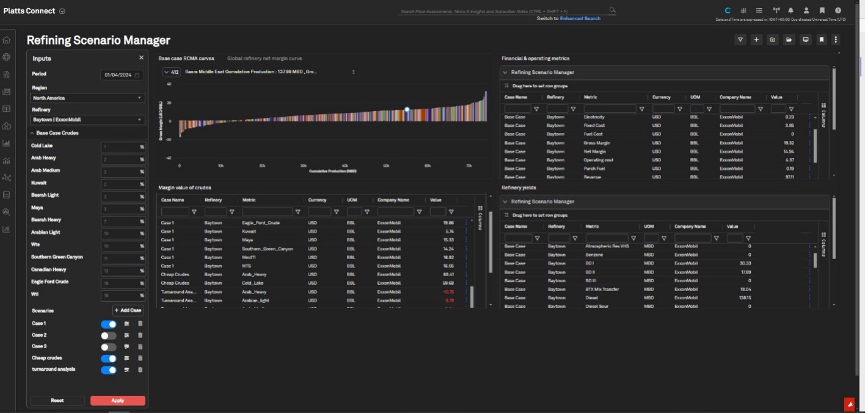The image size is (868, 414).
Task: Select the Net Margin row in Financial metrics
Action: coord(655,152)
